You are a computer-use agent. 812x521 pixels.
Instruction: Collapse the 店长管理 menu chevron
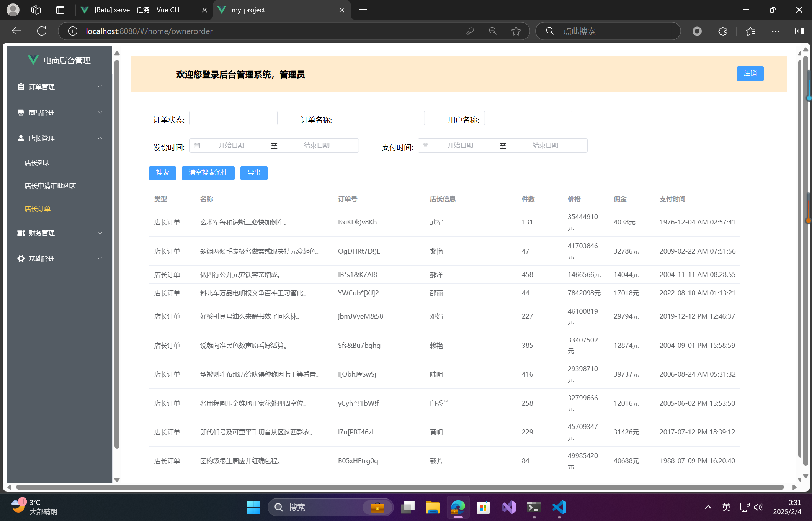[x=100, y=138]
